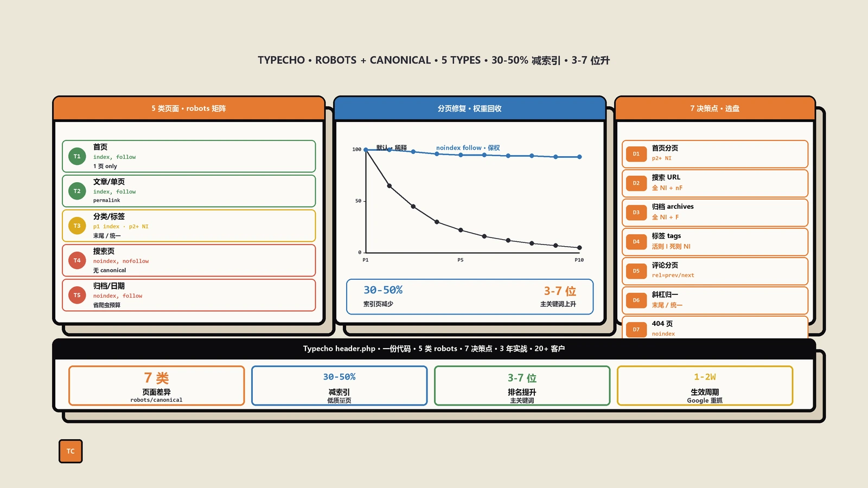
Task: Select the yellow T3 badge for 分类/标签
Action: pos(77,226)
